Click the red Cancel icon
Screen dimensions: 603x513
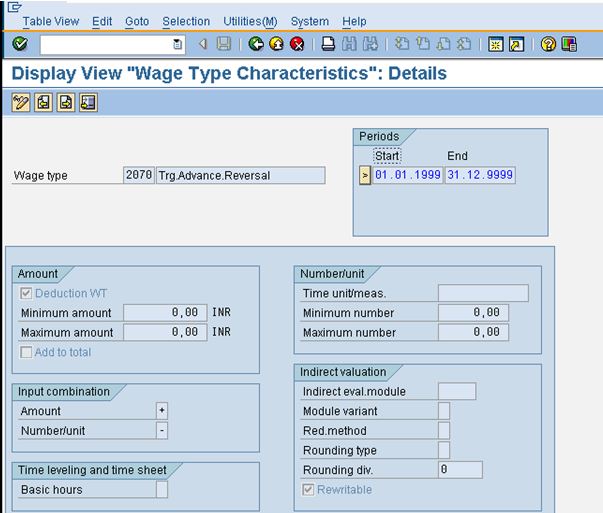pos(297,44)
